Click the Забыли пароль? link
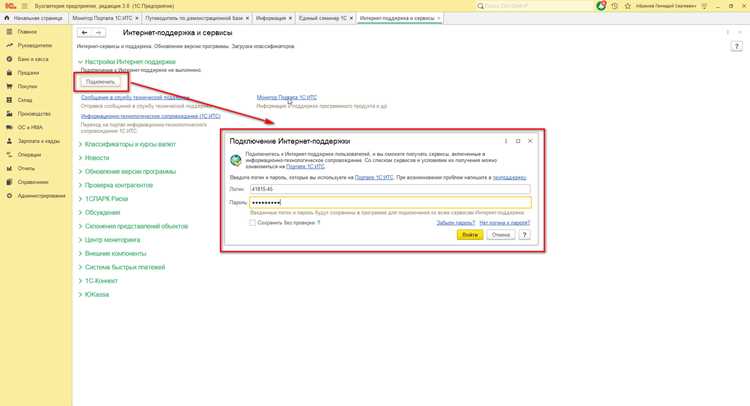The height and width of the screenshot is (406, 750). (455, 223)
